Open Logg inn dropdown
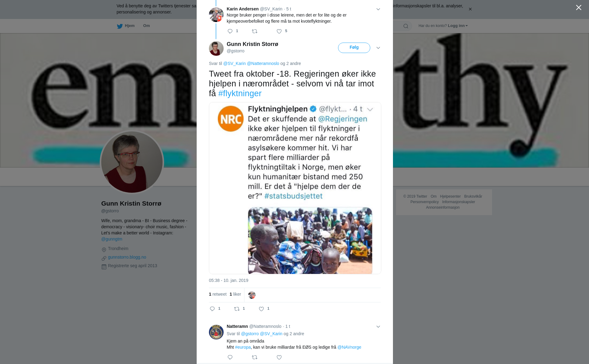Viewport: 589px width, 364px height. [x=458, y=26]
